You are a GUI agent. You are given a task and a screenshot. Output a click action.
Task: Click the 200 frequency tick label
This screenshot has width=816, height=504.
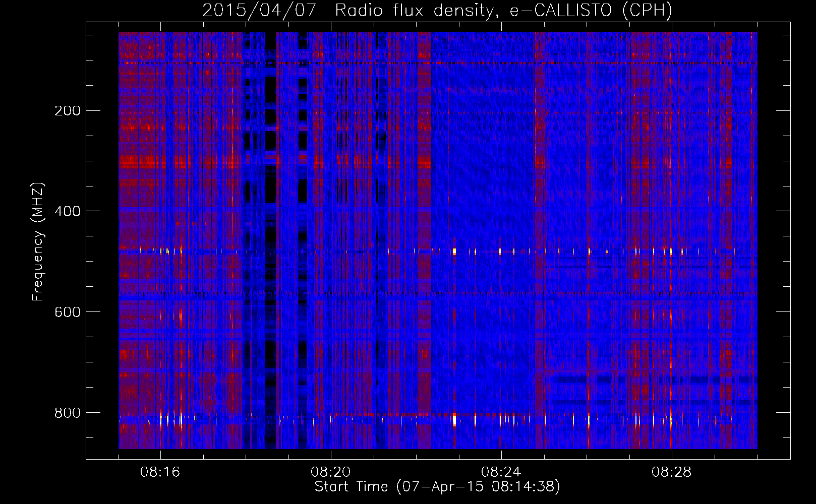point(68,110)
